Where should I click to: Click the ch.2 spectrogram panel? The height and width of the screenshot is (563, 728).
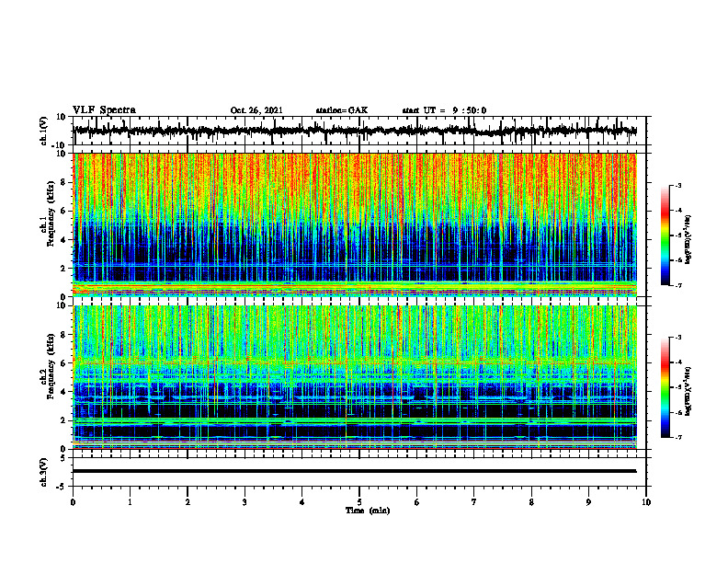point(355,377)
